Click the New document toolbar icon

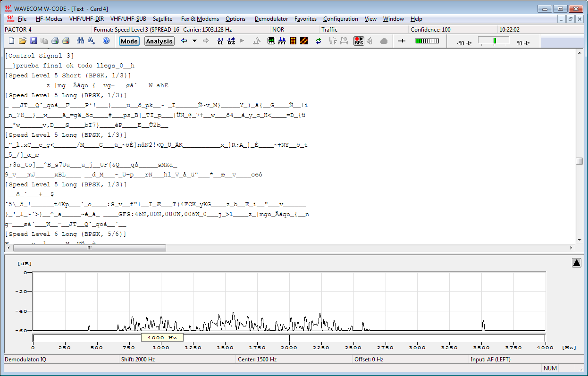tap(11, 41)
